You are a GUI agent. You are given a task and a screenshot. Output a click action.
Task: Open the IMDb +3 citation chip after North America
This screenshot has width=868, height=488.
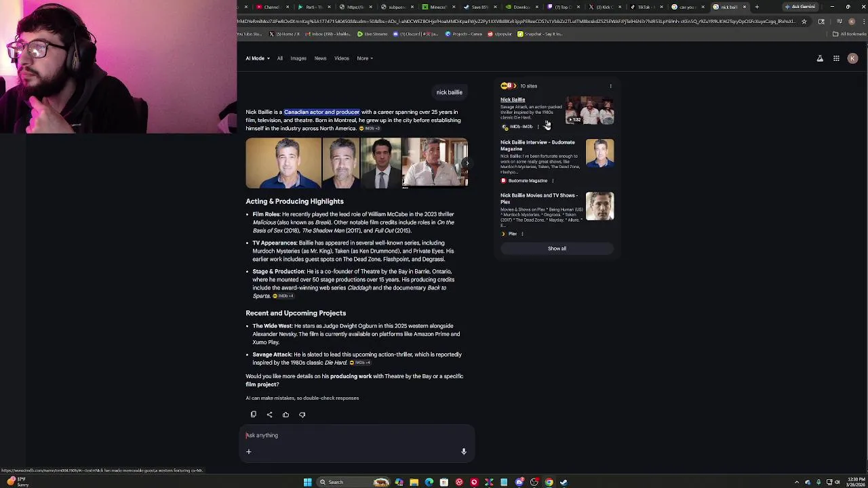[370, 129]
